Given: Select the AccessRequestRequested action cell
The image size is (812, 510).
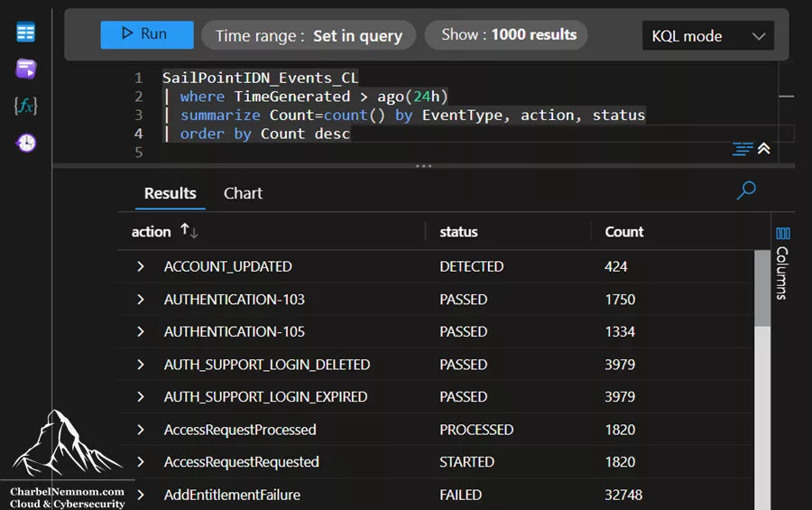Looking at the screenshot, I should [x=241, y=462].
